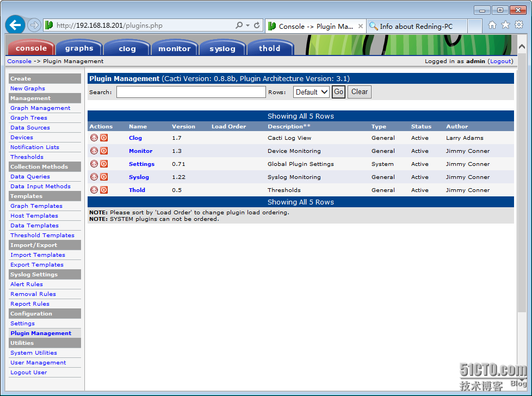Click Logout User in the sidebar
This screenshot has height=396, width=532.
[28, 373]
